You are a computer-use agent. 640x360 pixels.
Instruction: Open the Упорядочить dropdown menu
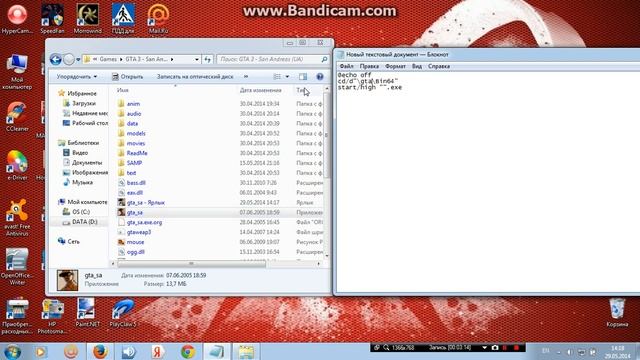pyautogui.click(x=77, y=76)
